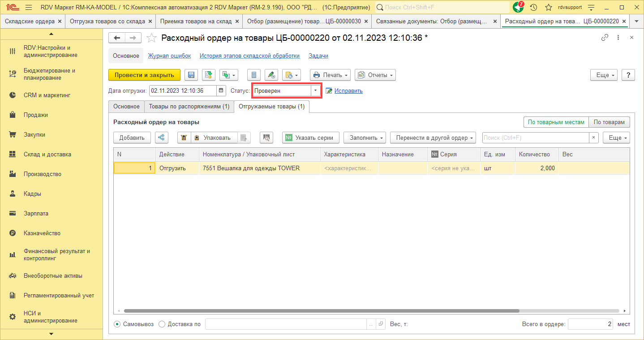Click the horizontal scrollbar under the table

(x=321, y=310)
